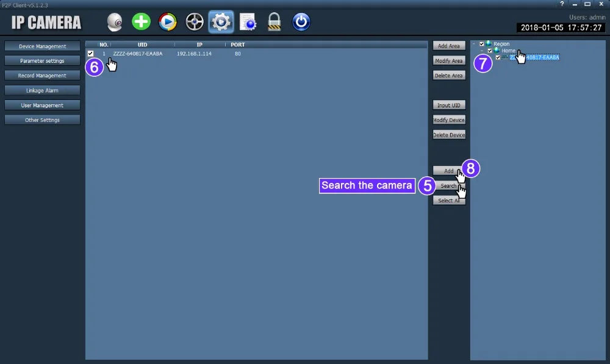Click the padlock lock icon

pos(274,22)
